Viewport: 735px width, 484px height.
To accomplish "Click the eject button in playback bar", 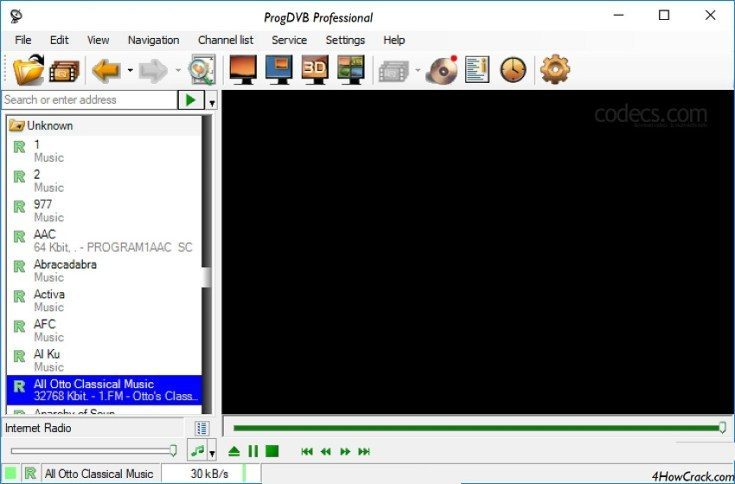I will (x=234, y=451).
